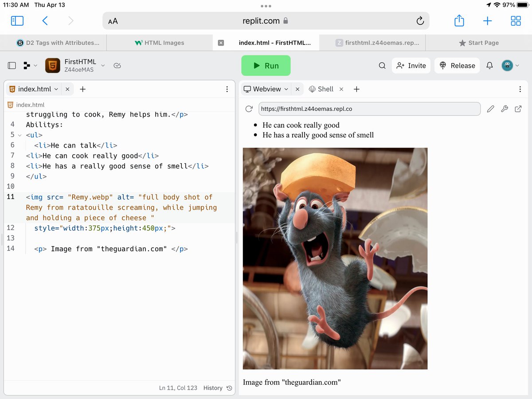Screen dimensions: 532x399
Task: Click the Webview edit pencil icon
Action: 490,109
